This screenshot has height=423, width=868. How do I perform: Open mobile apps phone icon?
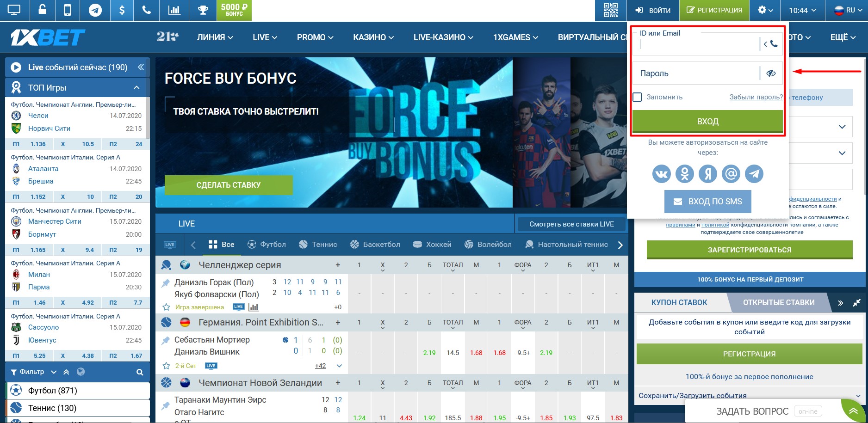click(68, 10)
